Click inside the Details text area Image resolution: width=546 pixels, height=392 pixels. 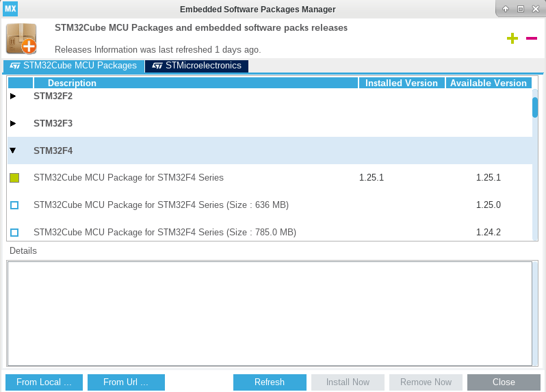click(269, 313)
